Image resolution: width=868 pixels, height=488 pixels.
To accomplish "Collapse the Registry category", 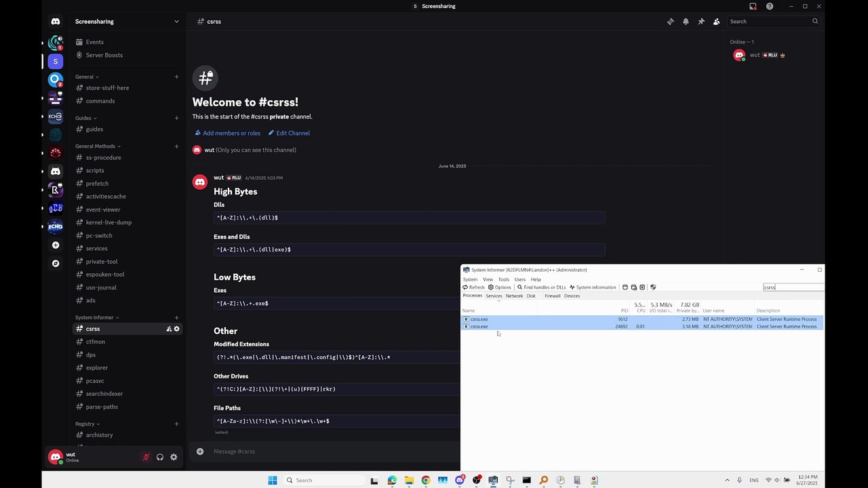I will (87, 424).
